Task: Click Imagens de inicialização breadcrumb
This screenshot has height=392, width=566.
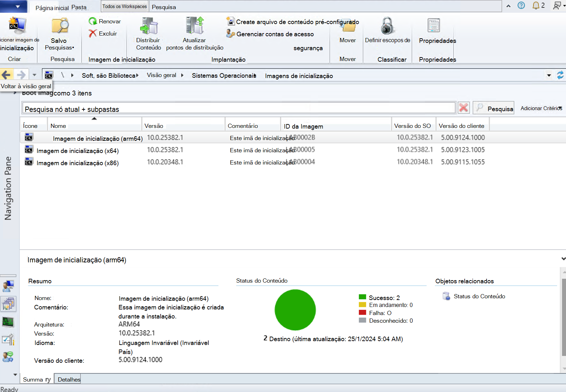Action: pyautogui.click(x=299, y=76)
